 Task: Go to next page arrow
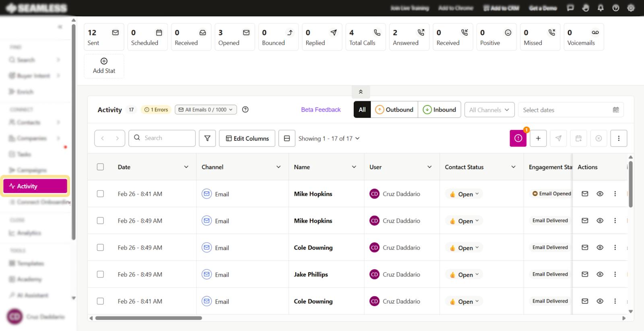(117, 138)
